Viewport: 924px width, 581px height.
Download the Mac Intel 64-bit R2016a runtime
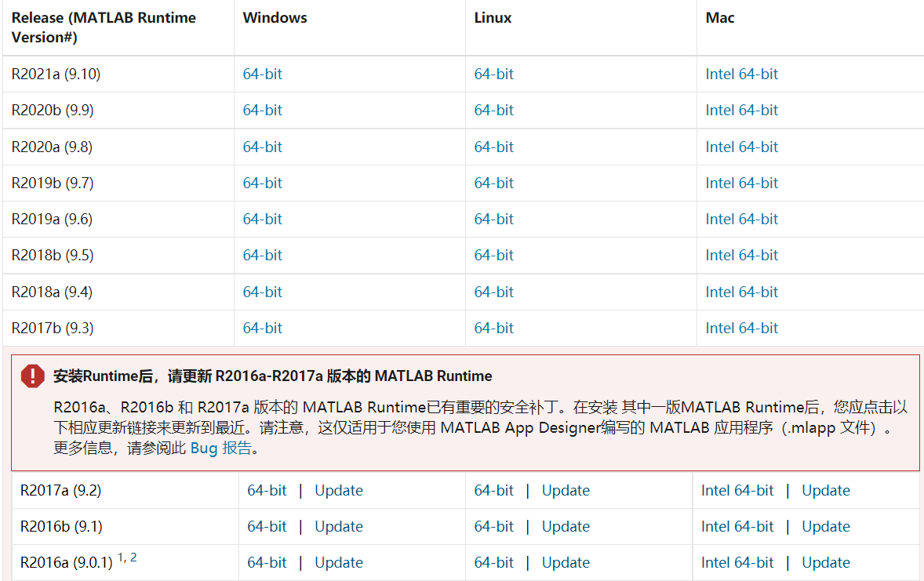click(737, 562)
